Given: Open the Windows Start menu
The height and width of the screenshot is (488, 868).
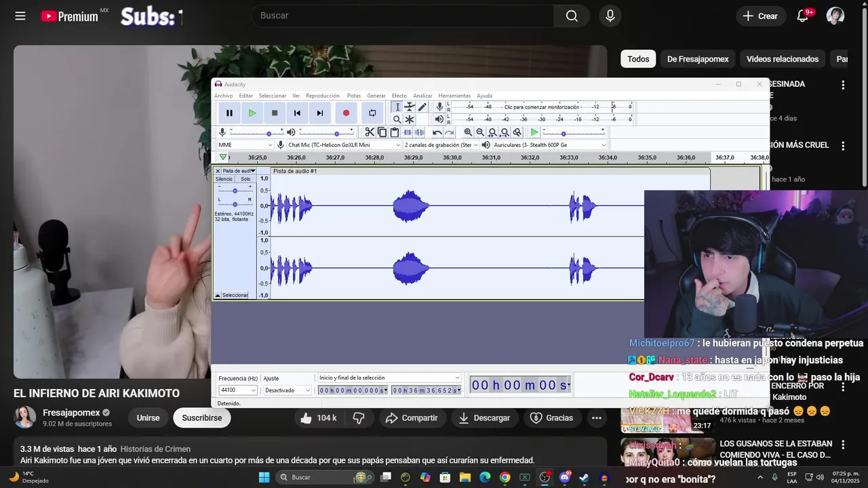Looking at the screenshot, I should [x=264, y=477].
